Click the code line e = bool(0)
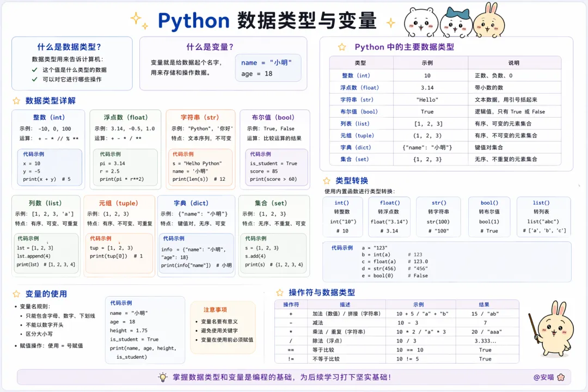The height and width of the screenshot is (392, 588). [377, 275]
